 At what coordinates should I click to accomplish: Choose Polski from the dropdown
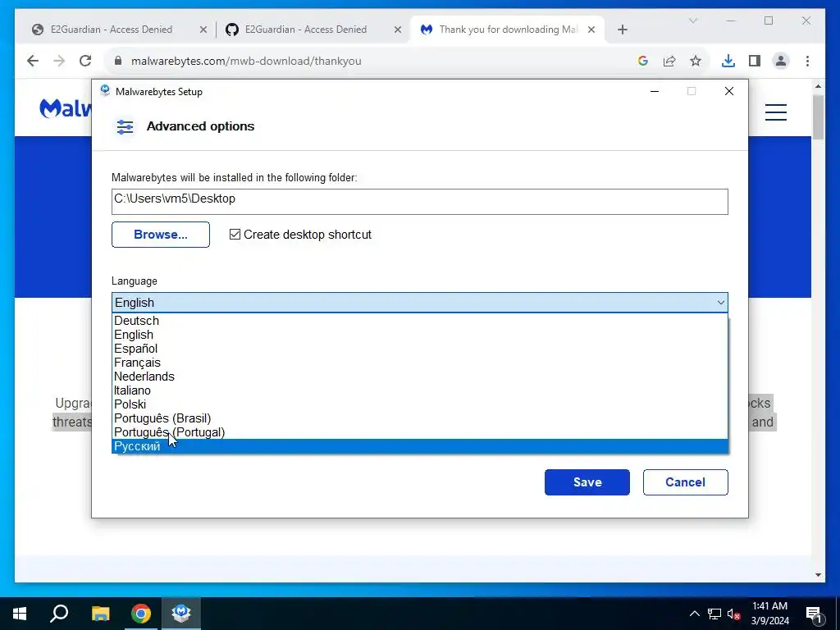[420, 404]
